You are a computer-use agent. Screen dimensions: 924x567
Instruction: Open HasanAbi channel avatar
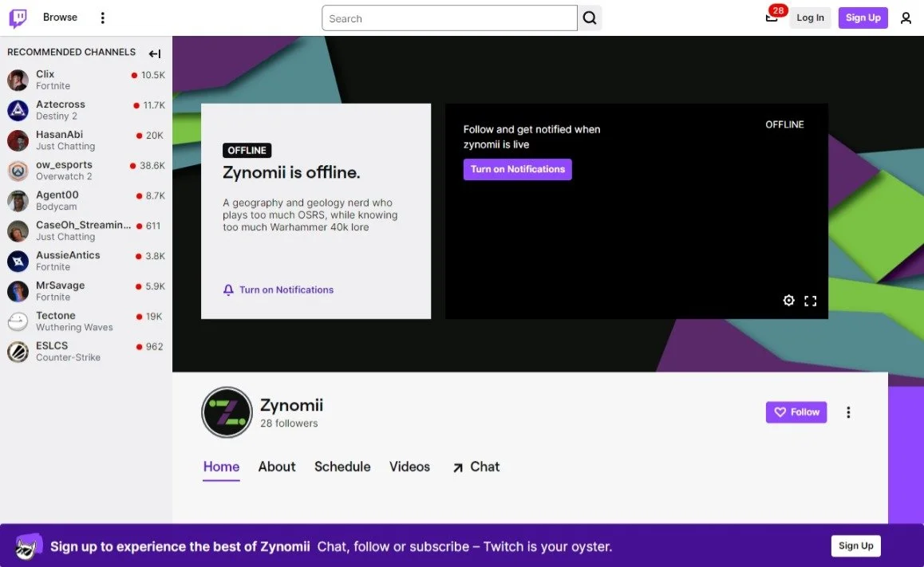[18, 140]
